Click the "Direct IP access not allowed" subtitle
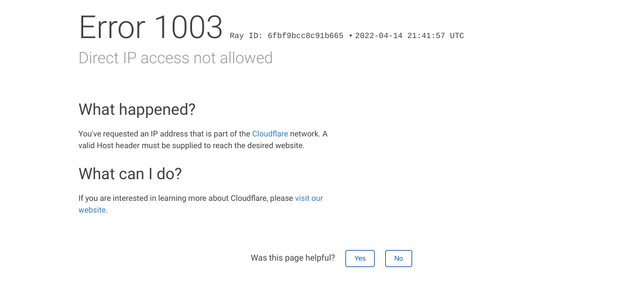Screen dimensions: 644x284 point(176,58)
